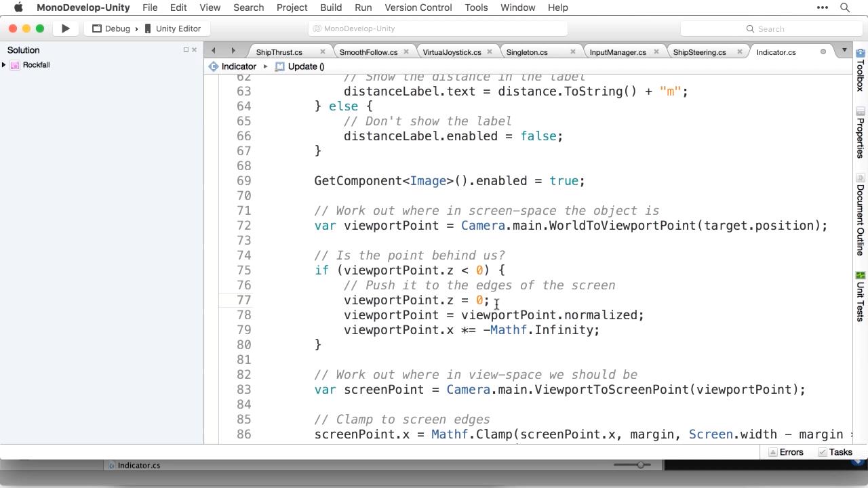This screenshot has height=488, width=868.
Task: Open the Unit Tests side panel
Action: 861,296
